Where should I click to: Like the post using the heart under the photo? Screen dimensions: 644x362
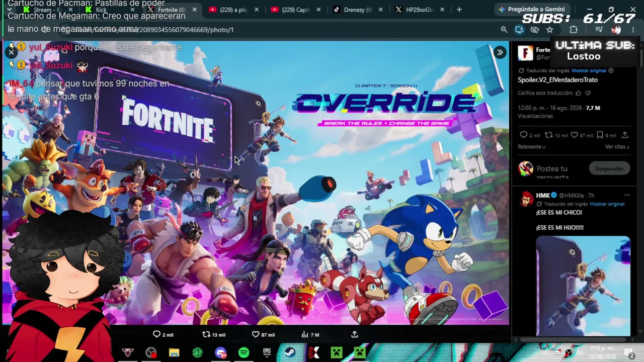[x=256, y=334]
